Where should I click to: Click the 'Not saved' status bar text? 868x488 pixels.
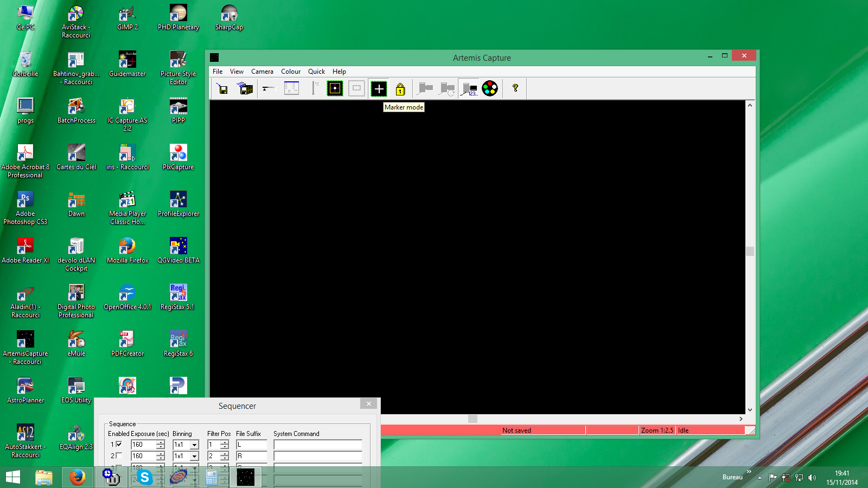click(516, 431)
